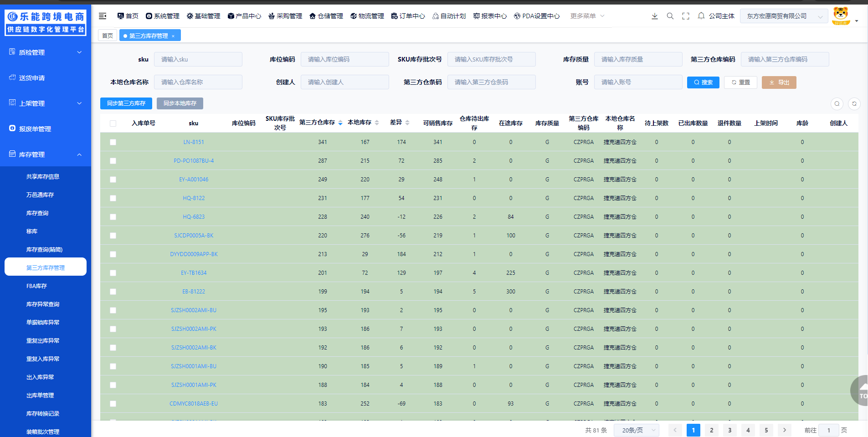Click the menu collapse hamburger icon

pos(103,16)
